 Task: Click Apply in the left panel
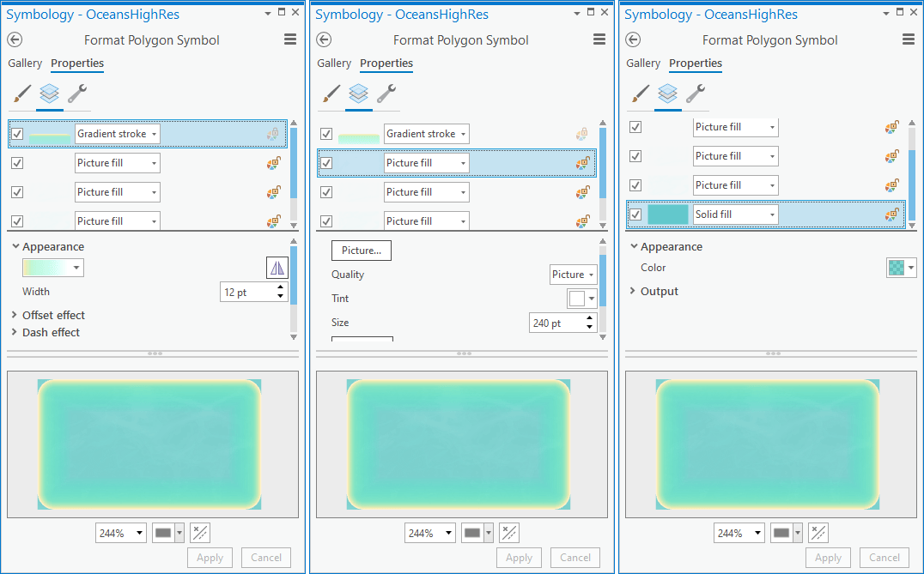click(x=210, y=558)
